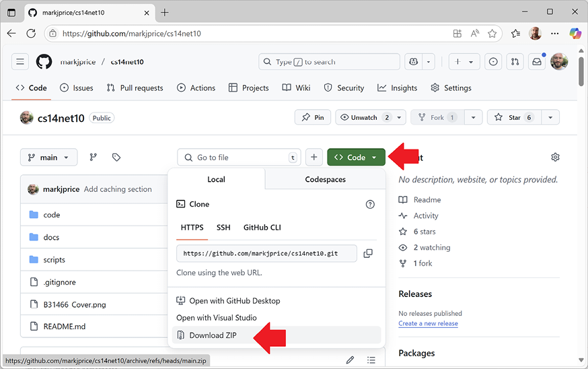Open the scripts folder
This screenshot has height=369, width=588.
coord(54,260)
